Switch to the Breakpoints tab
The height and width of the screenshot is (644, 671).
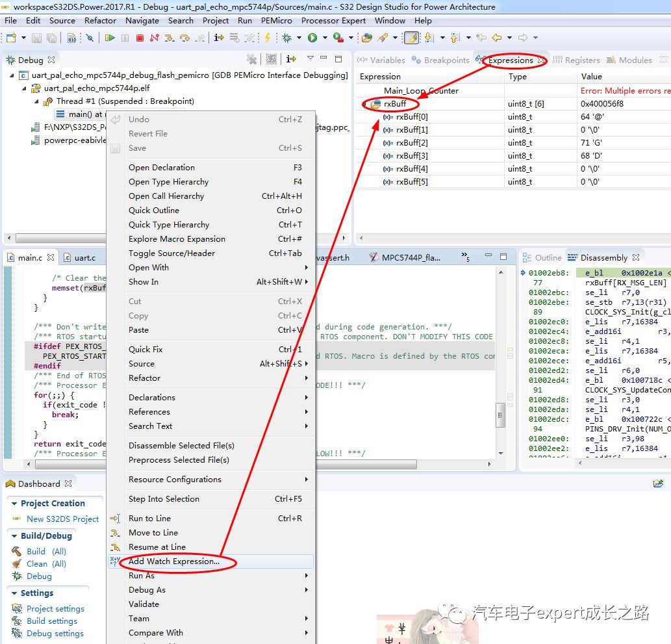click(x=441, y=60)
